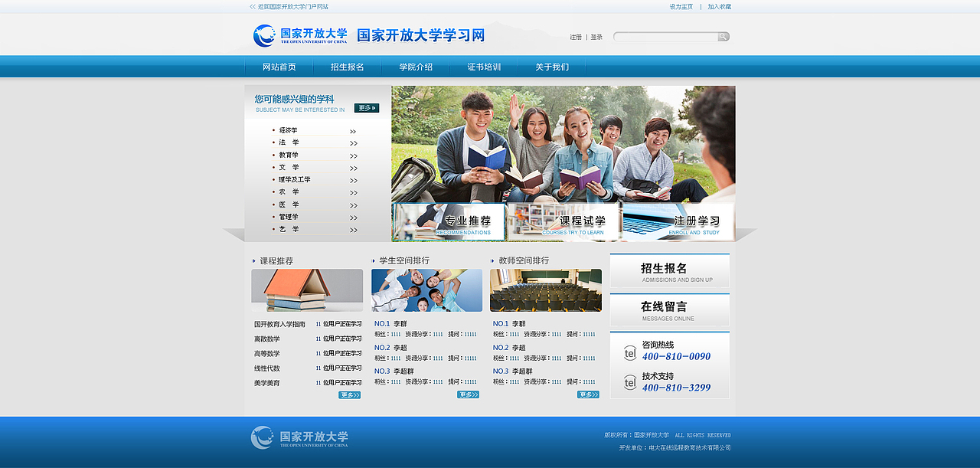Click the 招生报名 Admissions and Sign Up button
The height and width of the screenshot is (468, 980).
670,271
